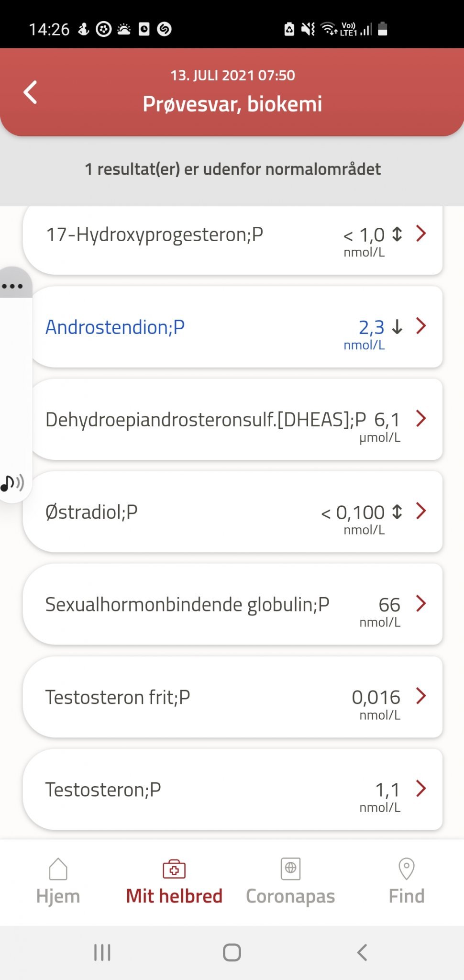
Task: Tap the back arrow in the header
Action: point(31,92)
